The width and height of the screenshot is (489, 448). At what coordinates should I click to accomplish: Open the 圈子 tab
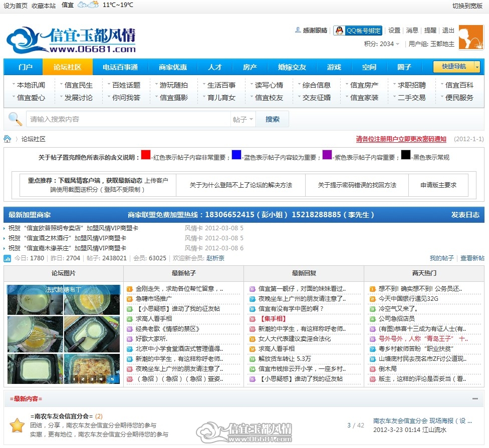point(404,67)
